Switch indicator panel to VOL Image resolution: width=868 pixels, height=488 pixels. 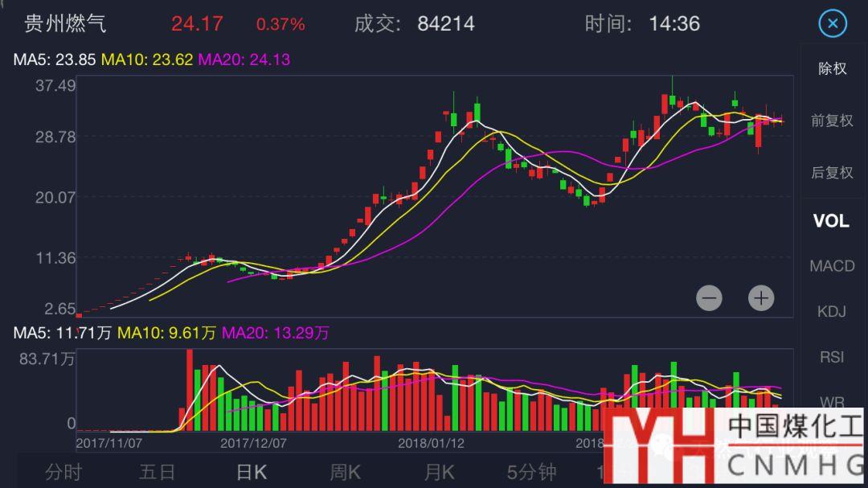pyautogui.click(x=831, y=221)
